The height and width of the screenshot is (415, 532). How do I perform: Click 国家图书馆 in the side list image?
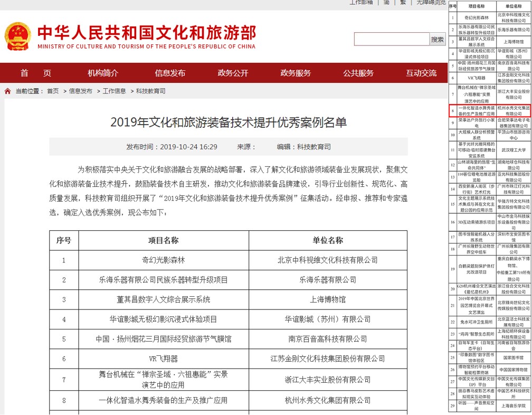[x=514, y=357]
